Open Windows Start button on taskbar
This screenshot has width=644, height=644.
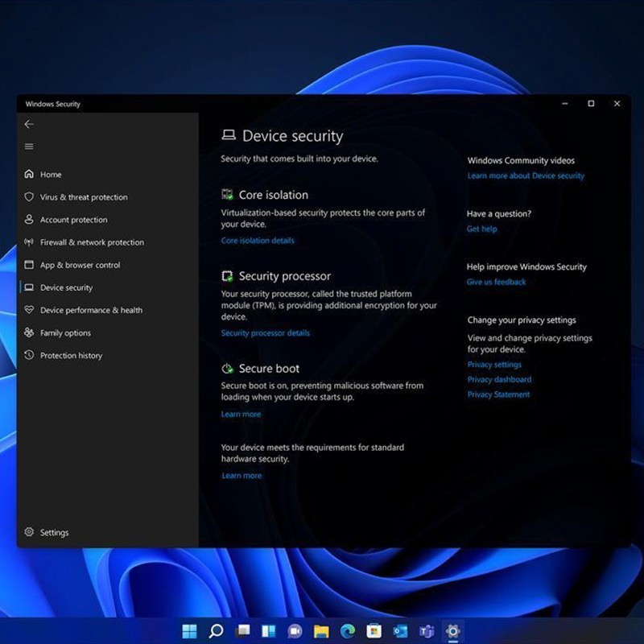(190, 630)
